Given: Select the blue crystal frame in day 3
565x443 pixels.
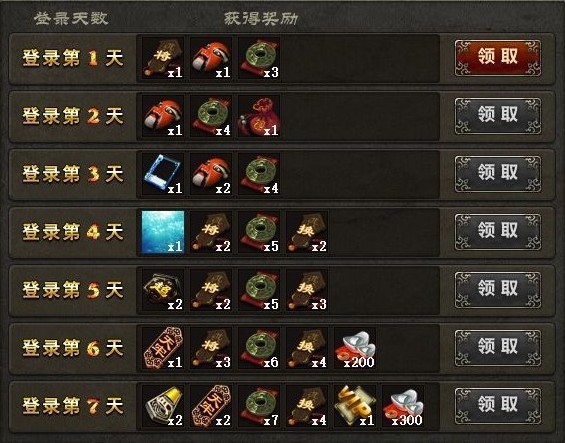Looking at the screenshot, I should point(163,174).
